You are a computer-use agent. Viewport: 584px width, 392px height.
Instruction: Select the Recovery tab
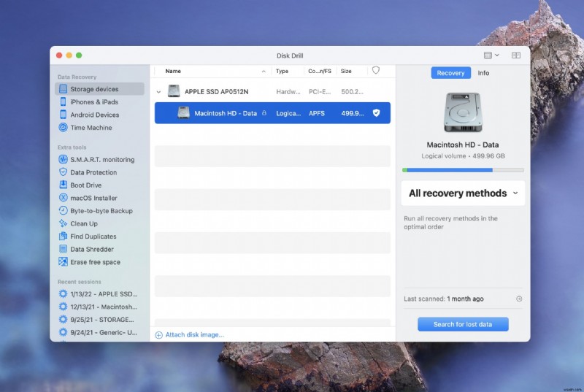pyautogui.click(x=450, y=73)
